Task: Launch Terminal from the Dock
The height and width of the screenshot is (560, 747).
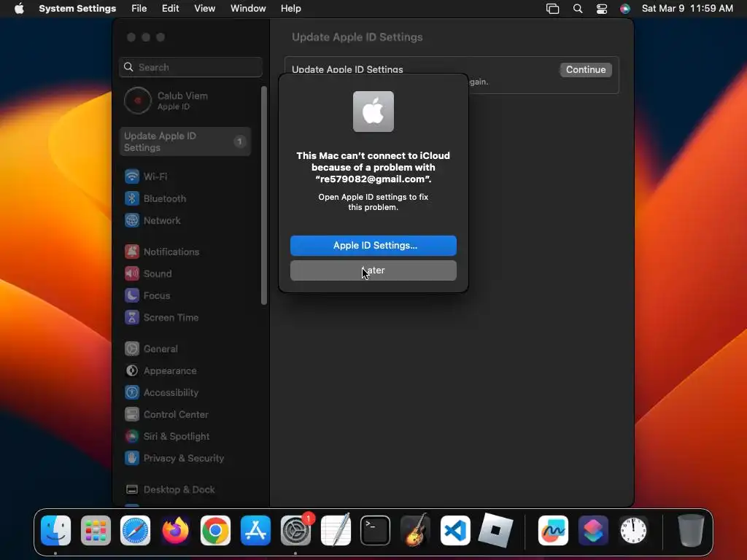Action: (x=376, y=530)
